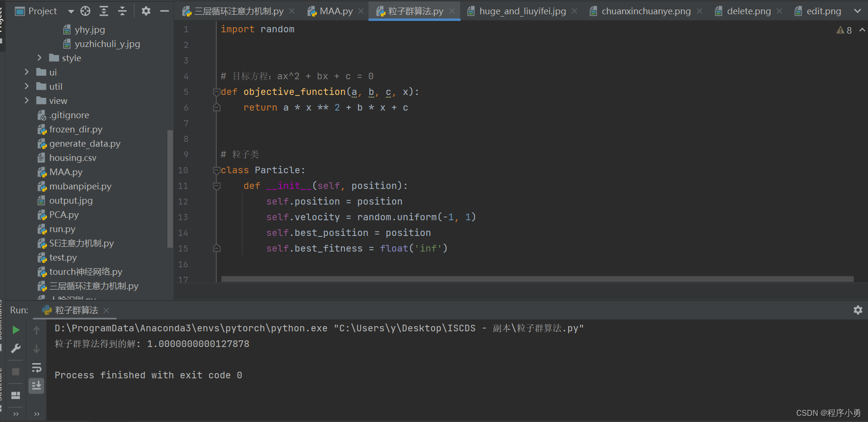Click the Stop process icon
This screenshot has width=868, height=422.
click(16, 371)
